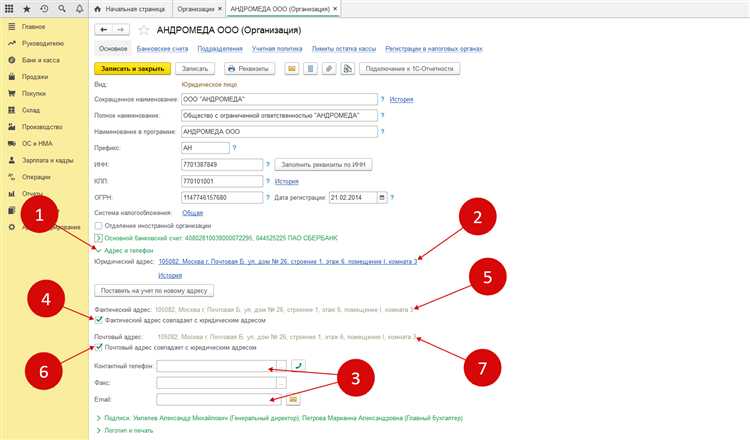Open the Общая taxation system link

(193, 212)
